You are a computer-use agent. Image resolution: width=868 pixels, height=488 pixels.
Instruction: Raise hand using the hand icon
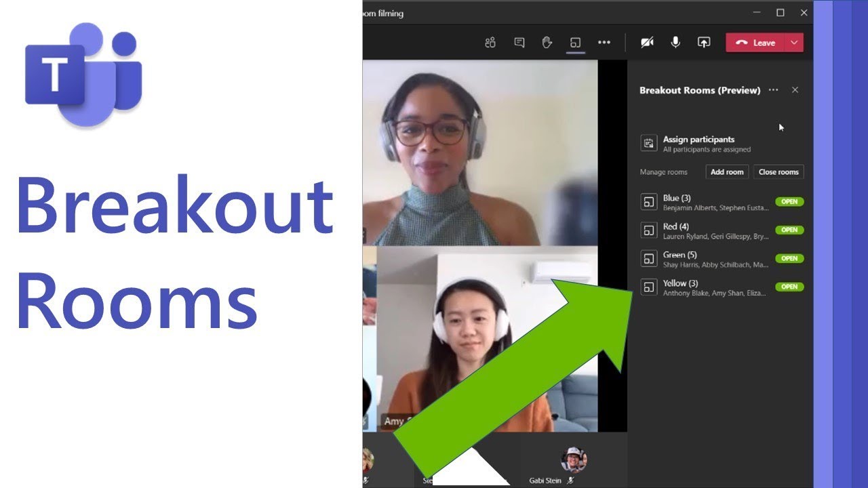coord(547,43)
